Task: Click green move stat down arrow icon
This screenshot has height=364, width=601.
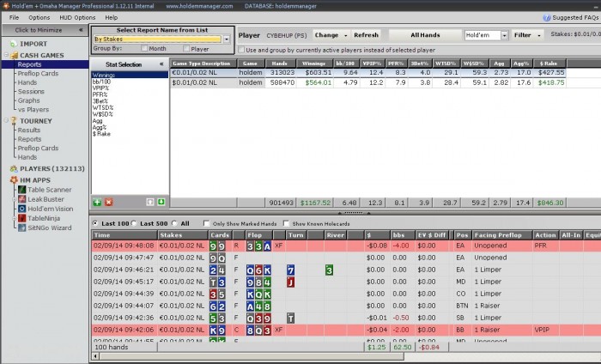Action: (161, 202)
